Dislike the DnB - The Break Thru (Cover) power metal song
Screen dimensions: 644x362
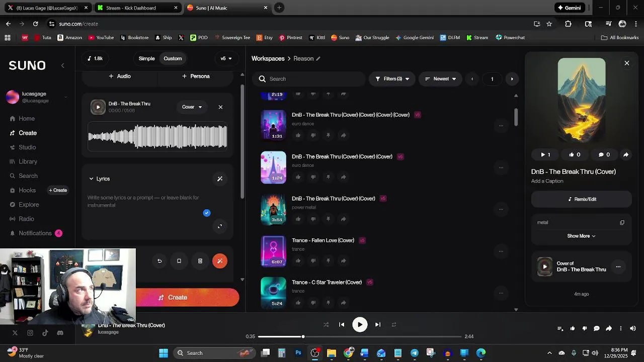(313, 219)
